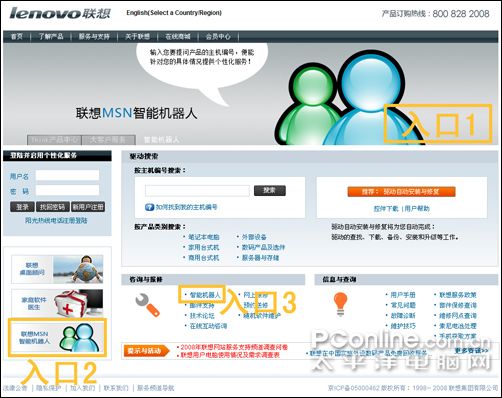Click the orange 提示与活动 arrow label
The height and width of the screenshot is (398, 502).
(147, 351)
